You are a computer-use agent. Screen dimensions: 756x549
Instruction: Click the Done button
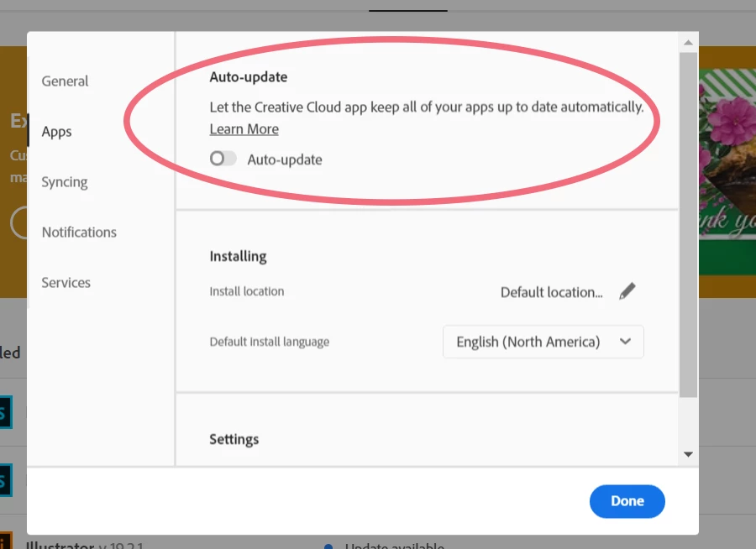point(627,501)
